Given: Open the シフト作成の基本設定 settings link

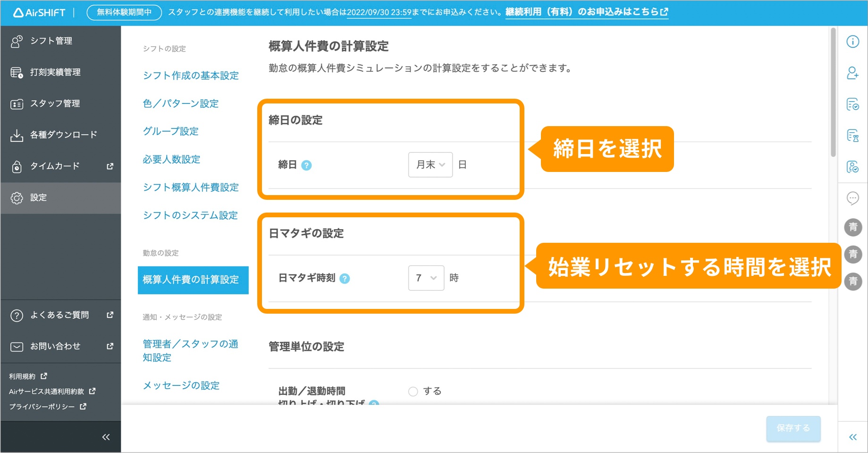Looking at the screenshot, I should point(191,76).
